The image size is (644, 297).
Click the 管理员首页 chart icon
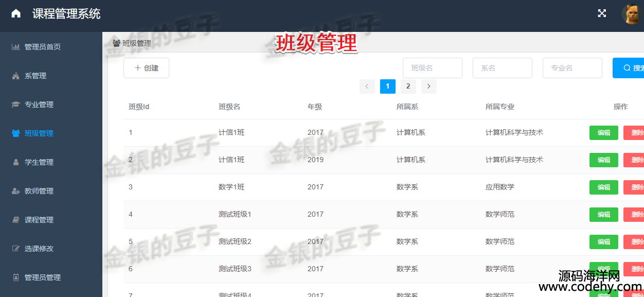point(16,47)
